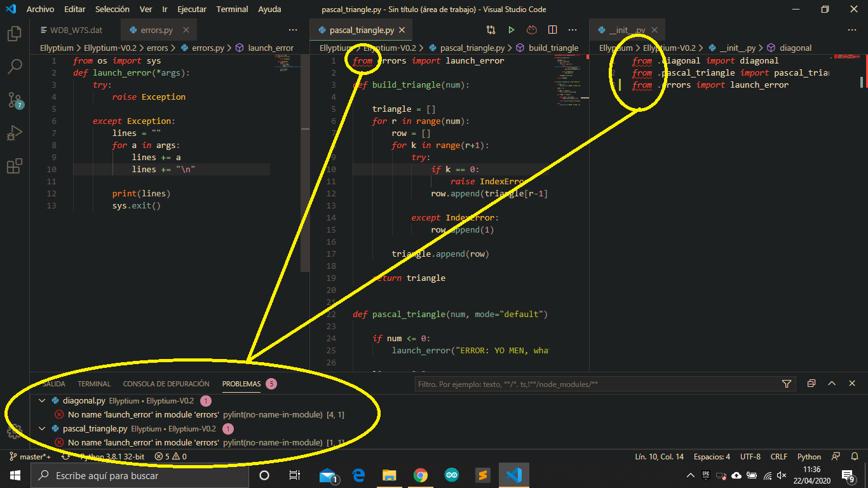Sync changes via status bar refresh icon
868x488 pixels.
[x=66, y=456]
